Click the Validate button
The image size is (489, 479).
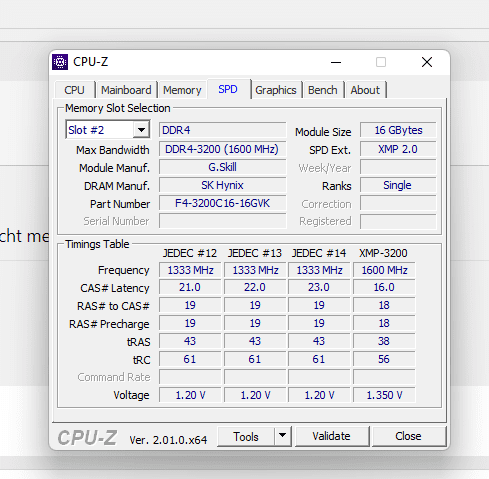click(x=331, y=436)
